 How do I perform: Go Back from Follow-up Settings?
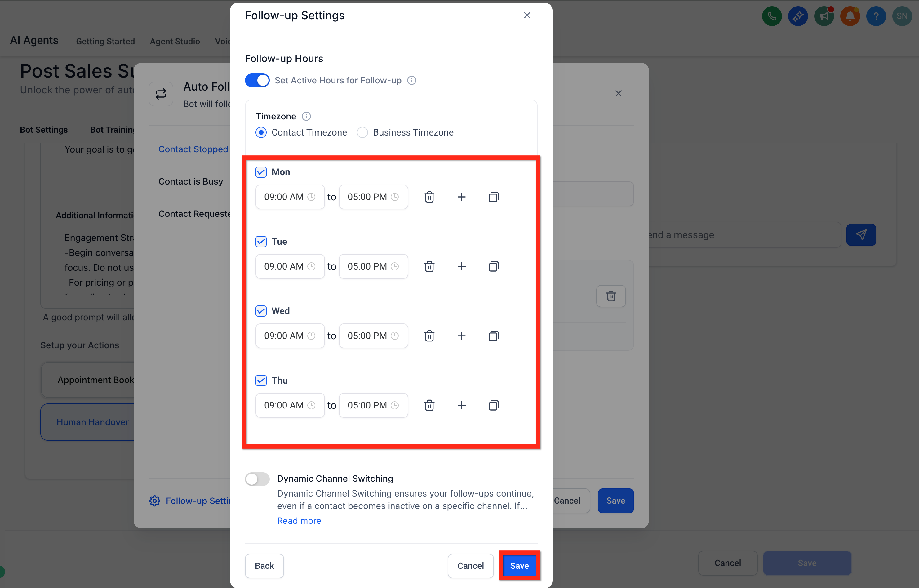[x=264, y=566]
